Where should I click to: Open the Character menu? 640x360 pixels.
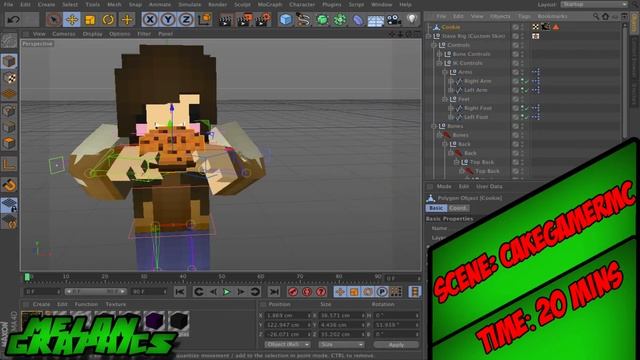302,4
